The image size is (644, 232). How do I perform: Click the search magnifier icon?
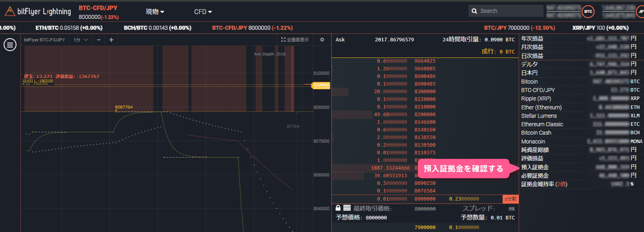(x=474, y=11)
